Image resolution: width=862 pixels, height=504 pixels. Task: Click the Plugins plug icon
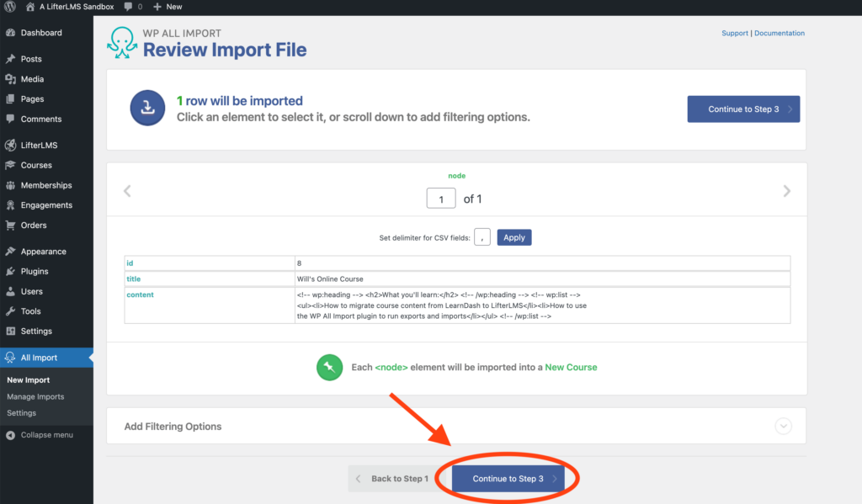[x=10, y=271]
